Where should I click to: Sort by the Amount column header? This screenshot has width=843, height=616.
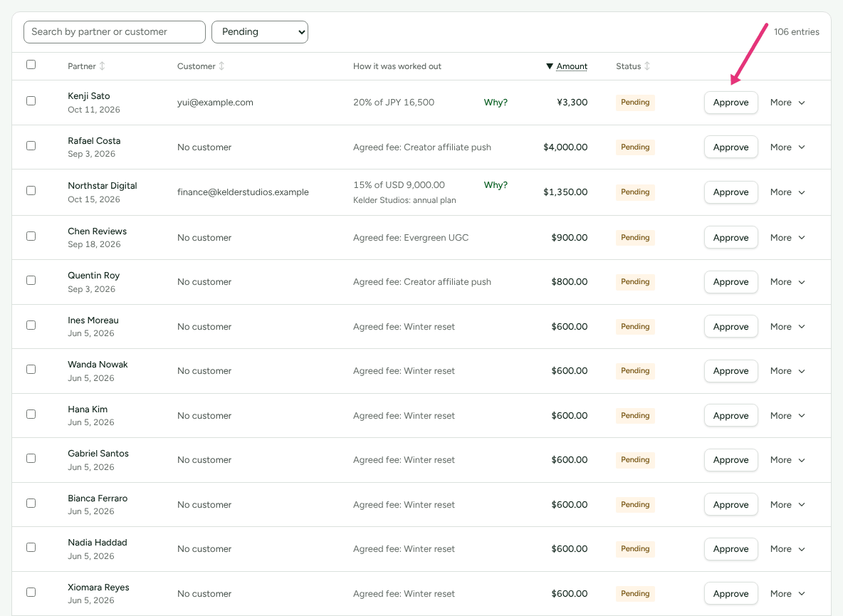click(572, 66)
